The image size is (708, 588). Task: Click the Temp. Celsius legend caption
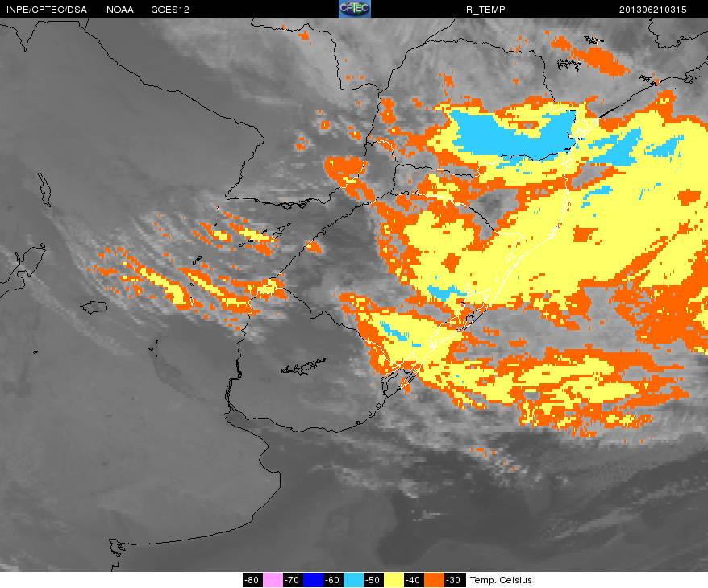click(x=501, y=580)
